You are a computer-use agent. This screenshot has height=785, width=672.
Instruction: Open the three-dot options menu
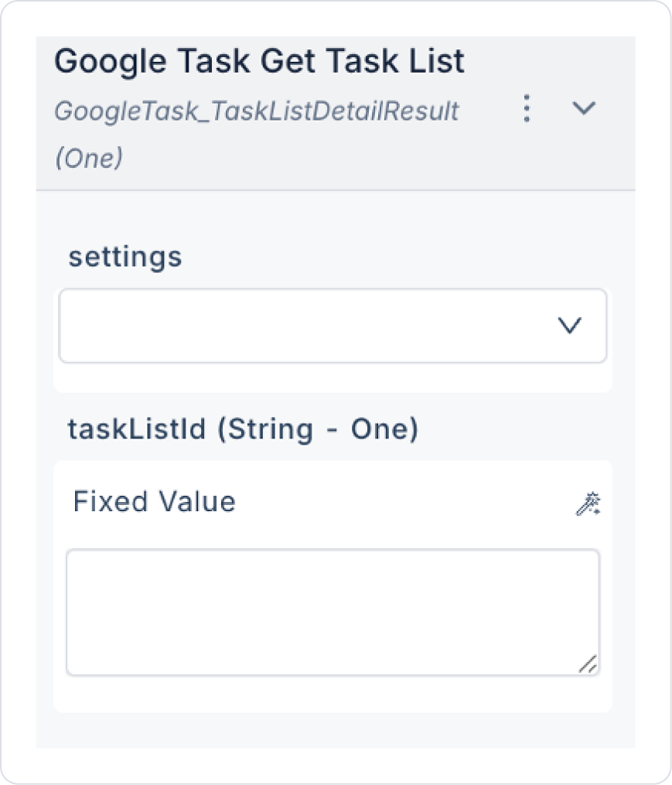pyautogui.click(x=527, y=109)
